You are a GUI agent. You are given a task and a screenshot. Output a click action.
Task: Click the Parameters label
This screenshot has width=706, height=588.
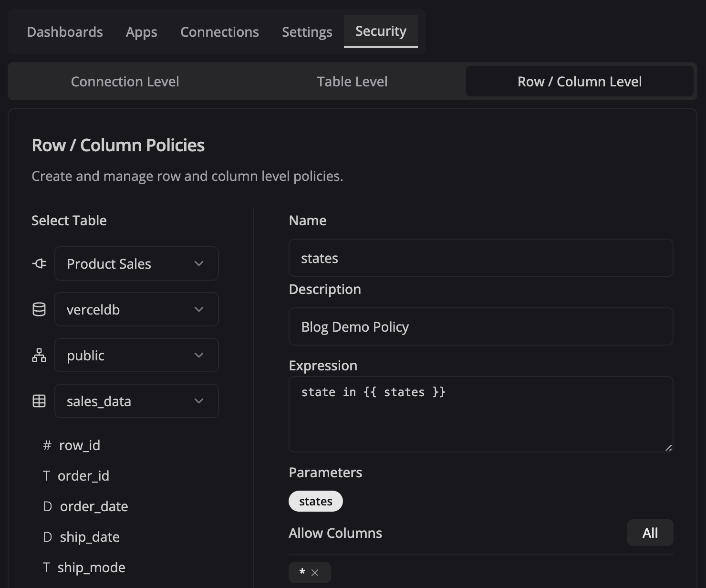coord(325,472)
